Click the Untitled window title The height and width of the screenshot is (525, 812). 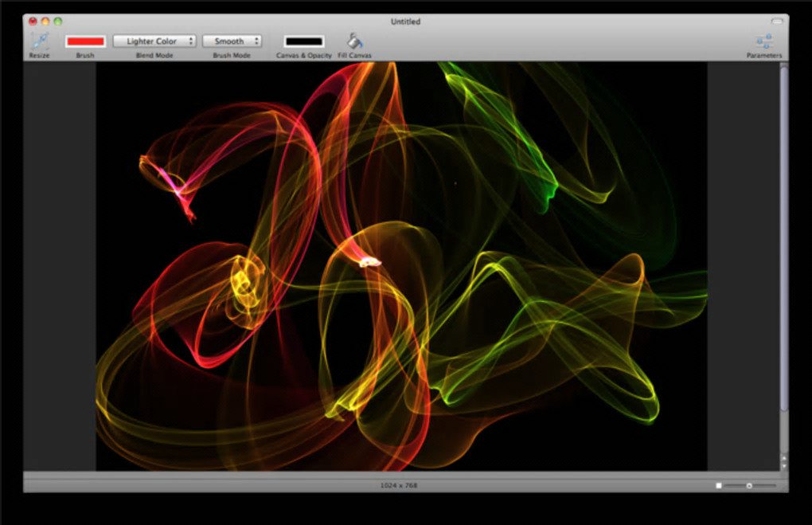pos(405,22)
